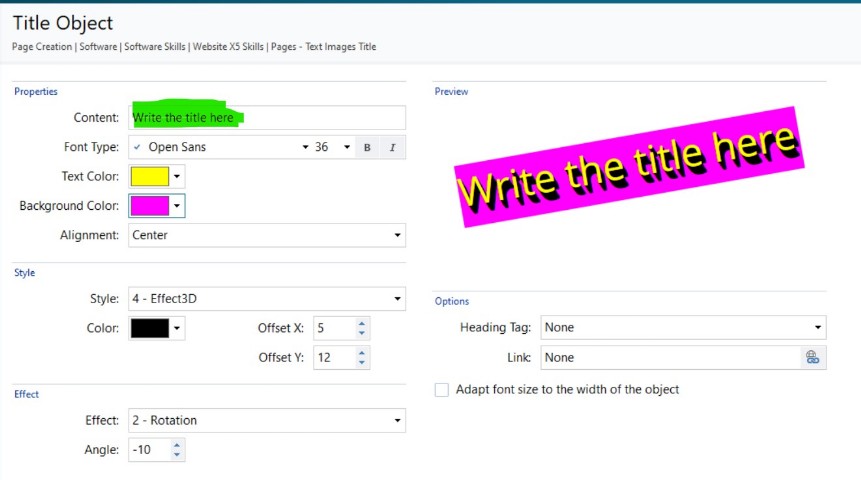Screen dimensions: 861x480
Task: Click the Page Creation breadcrumb text
Action: [x=42, y=47]
